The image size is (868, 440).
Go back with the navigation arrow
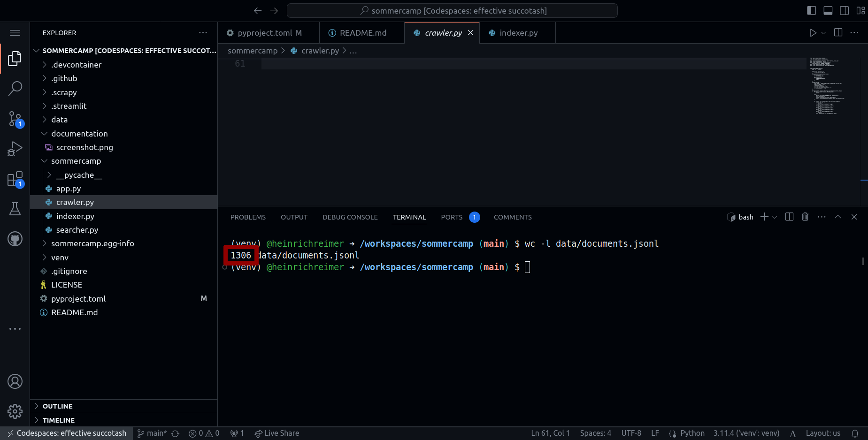coord(257,10)
